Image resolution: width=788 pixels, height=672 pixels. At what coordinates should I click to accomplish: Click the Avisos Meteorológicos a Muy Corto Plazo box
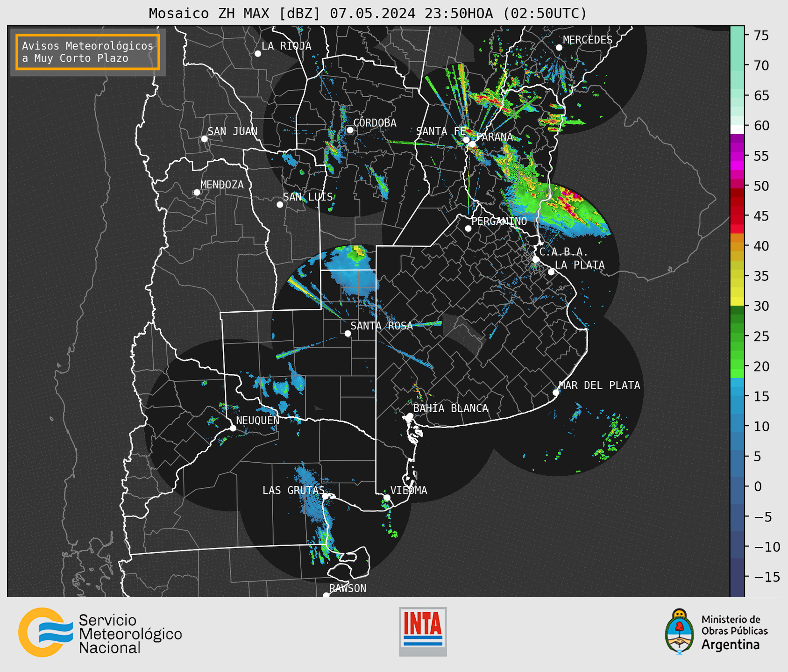point(88,52)
